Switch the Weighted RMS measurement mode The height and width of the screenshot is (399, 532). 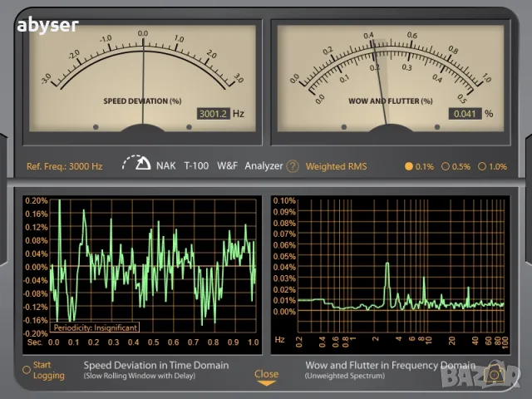[336, 166]
